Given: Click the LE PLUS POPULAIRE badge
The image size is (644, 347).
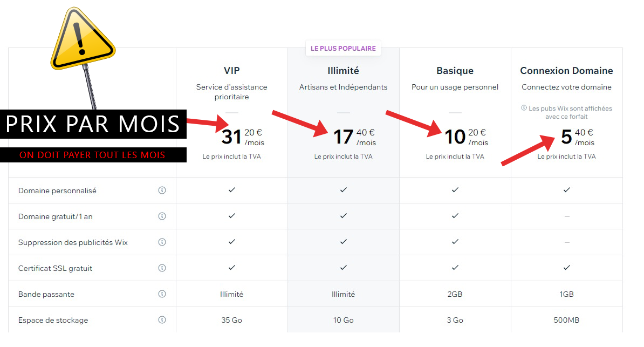Looking at the screenshot, I should click(x=343, y=49).
